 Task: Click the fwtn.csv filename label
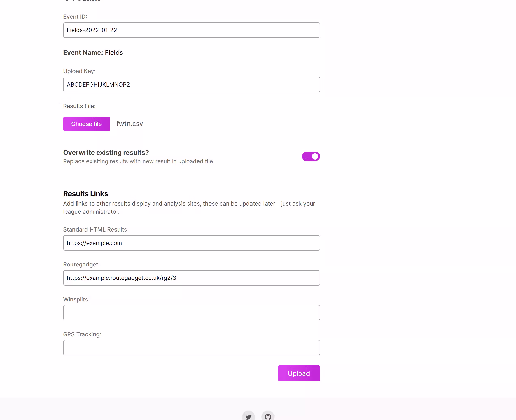[130, 124]
